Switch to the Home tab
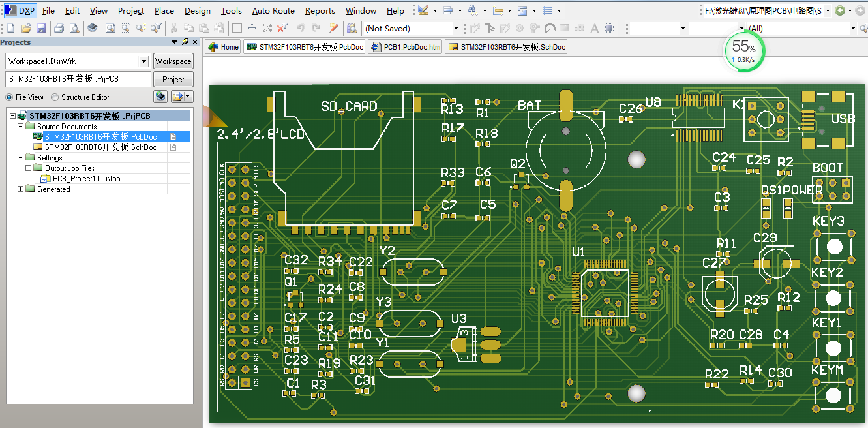 223,47
